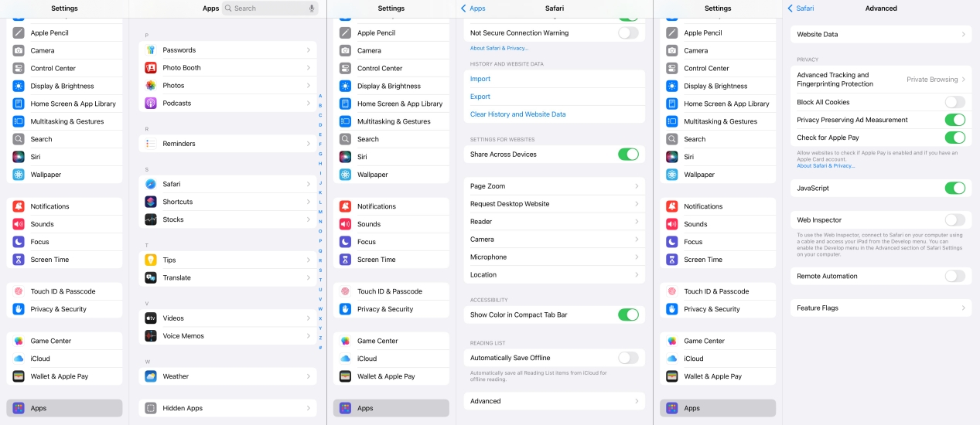Tap Clear History and Website Data

(518, 114)
